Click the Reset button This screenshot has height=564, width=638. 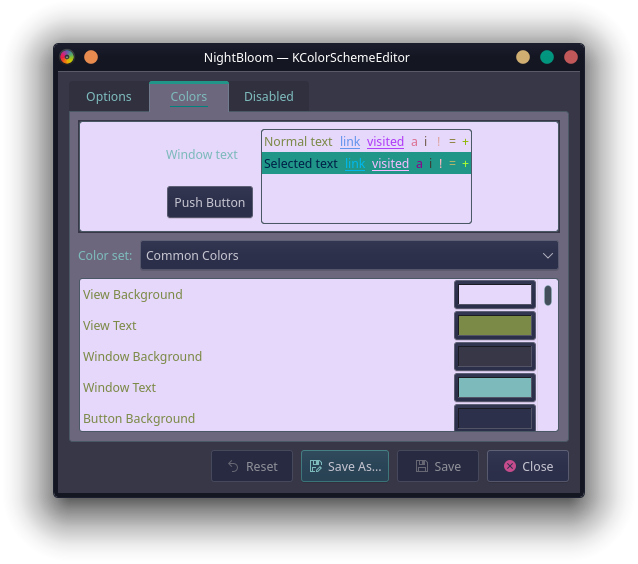coord(252,466)
